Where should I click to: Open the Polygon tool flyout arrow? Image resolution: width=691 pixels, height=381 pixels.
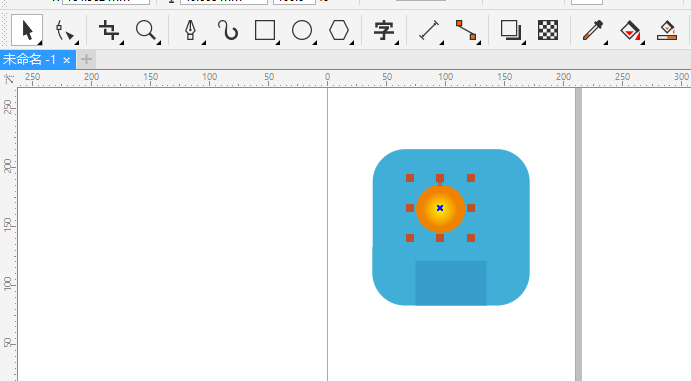coord(352,43)
